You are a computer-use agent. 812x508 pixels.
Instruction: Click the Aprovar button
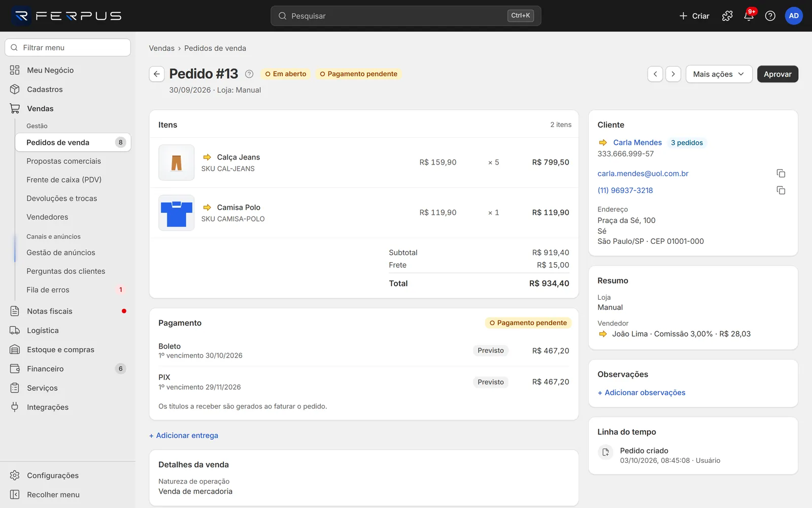pyautogui.click(x=777, y=74)
